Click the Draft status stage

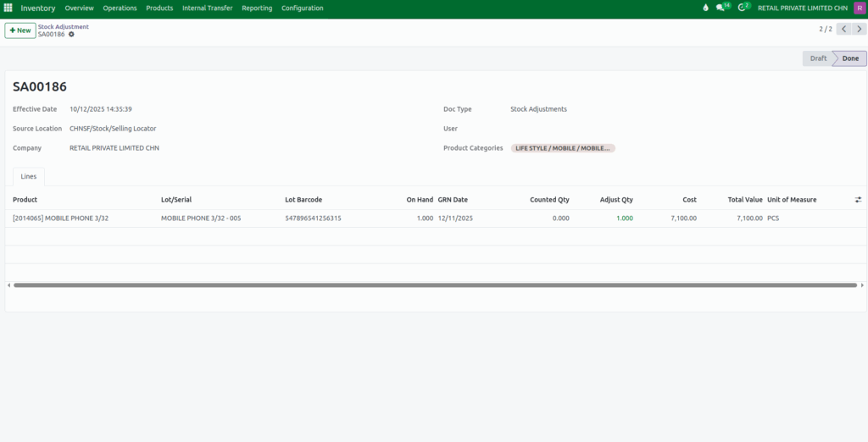point(818,58)
